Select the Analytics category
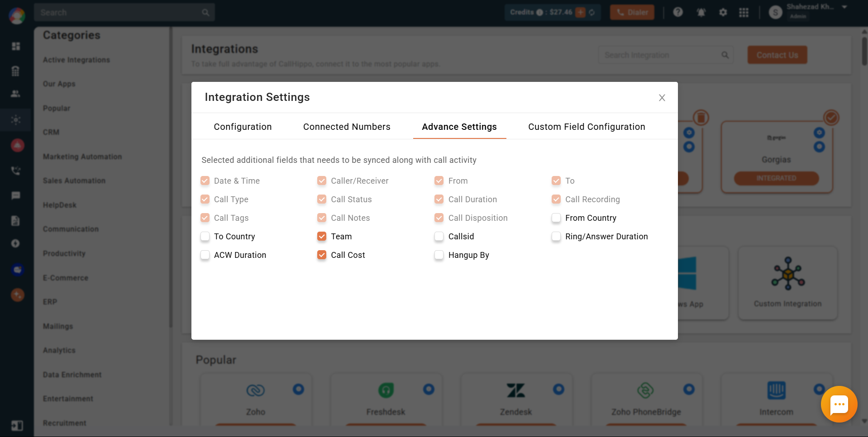This screenshot has width=868, height=437. pos(59,350)
